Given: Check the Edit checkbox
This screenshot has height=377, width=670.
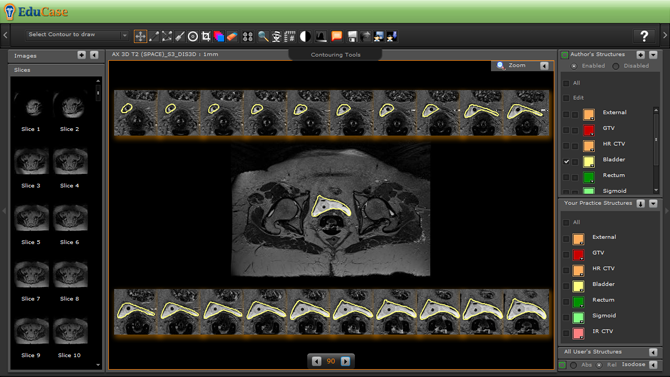Looking at the screenshot, I should pyautogui.click(x=566, y=98).
